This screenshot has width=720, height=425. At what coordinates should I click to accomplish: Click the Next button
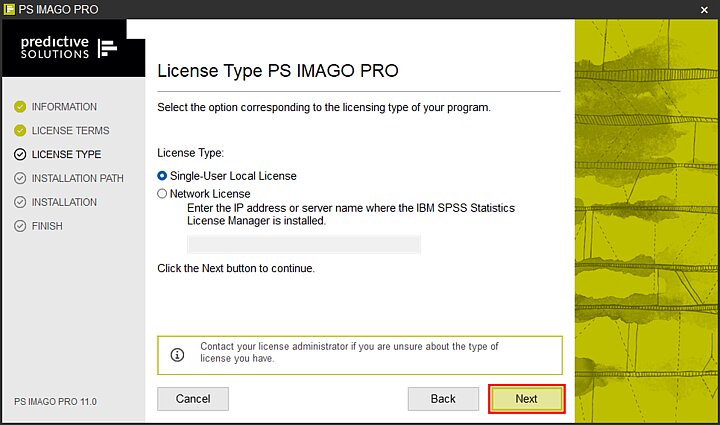(x=526, y=399)
